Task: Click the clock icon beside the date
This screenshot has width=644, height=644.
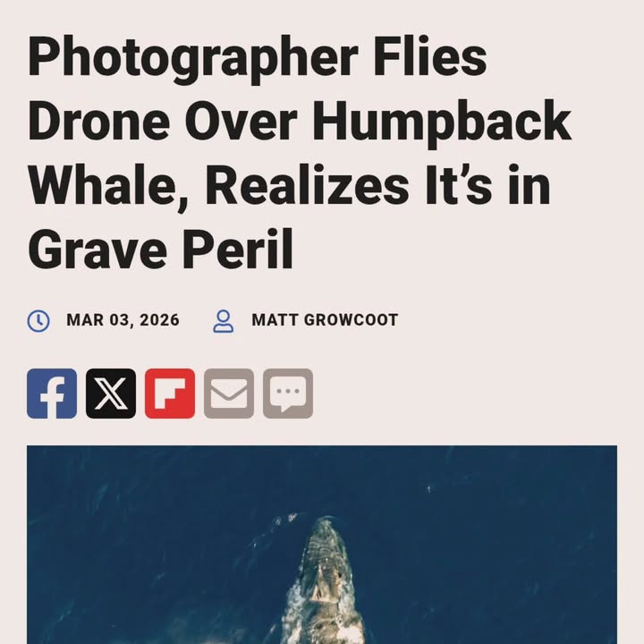Action: [38, 321]
